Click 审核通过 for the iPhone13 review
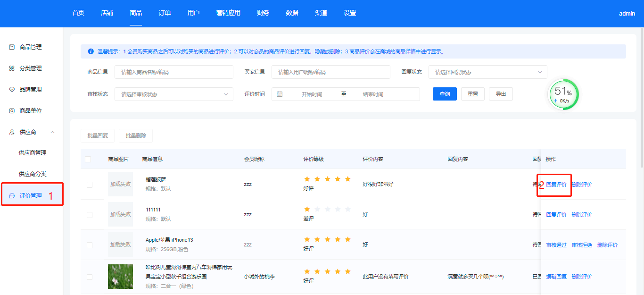This screenshot has height=295, width=644. click(x=556, y=245)
